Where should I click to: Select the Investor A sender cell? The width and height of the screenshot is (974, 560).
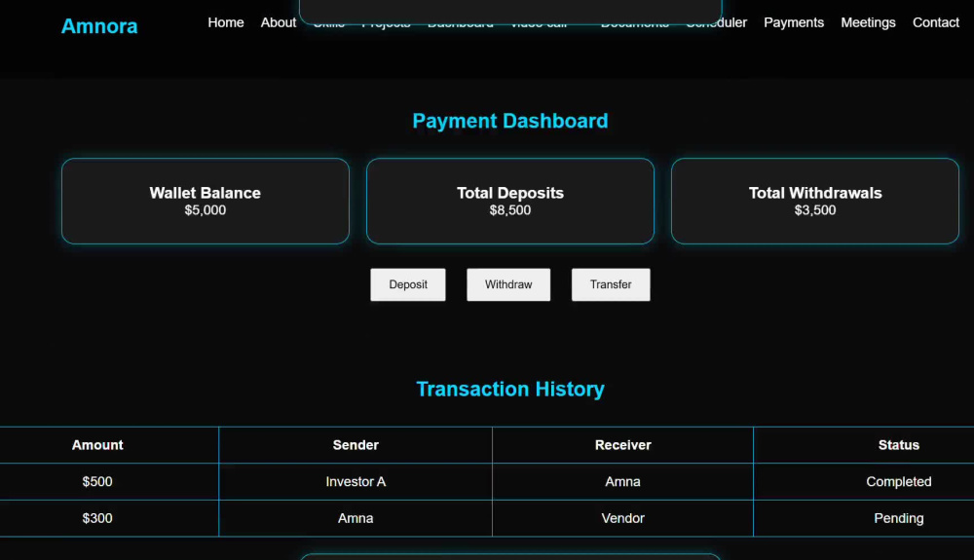[356, 481]
